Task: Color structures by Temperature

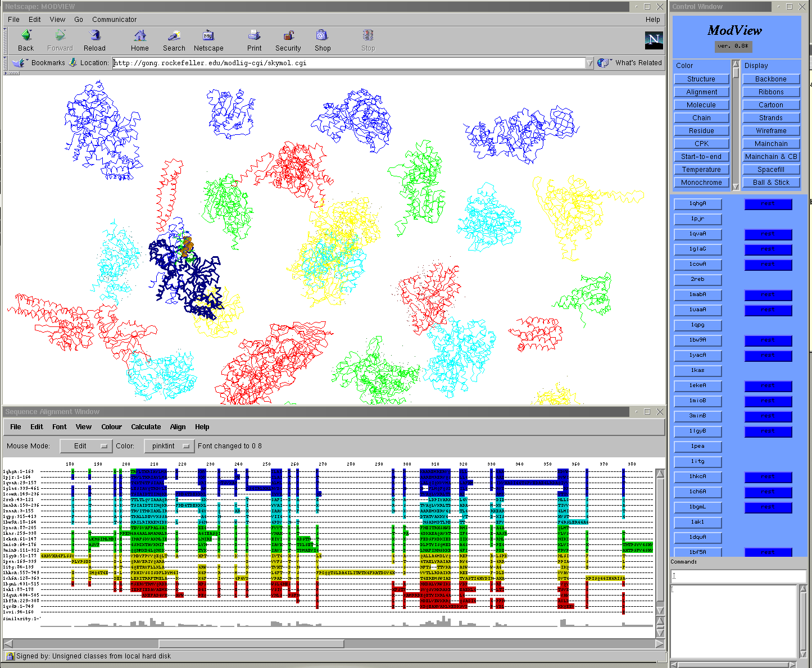Action: tap(701, 170)
